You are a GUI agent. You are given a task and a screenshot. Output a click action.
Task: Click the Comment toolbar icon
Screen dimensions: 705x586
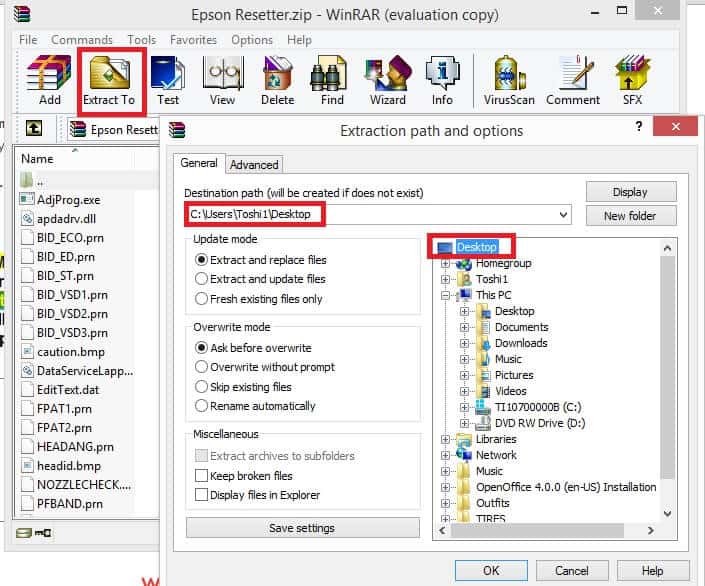pyautogui.click(x=573, y=80)
